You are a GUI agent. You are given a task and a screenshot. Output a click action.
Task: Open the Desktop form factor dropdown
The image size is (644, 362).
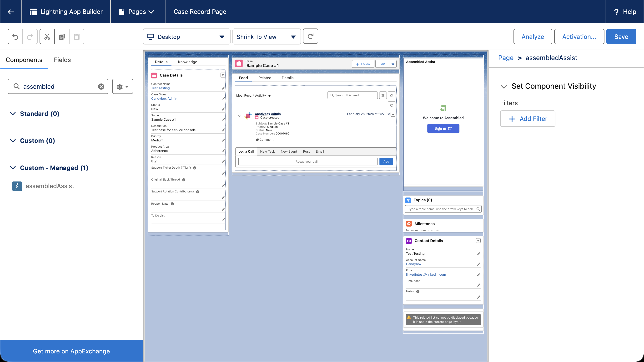pyautogui.click(x=186, y=37)
